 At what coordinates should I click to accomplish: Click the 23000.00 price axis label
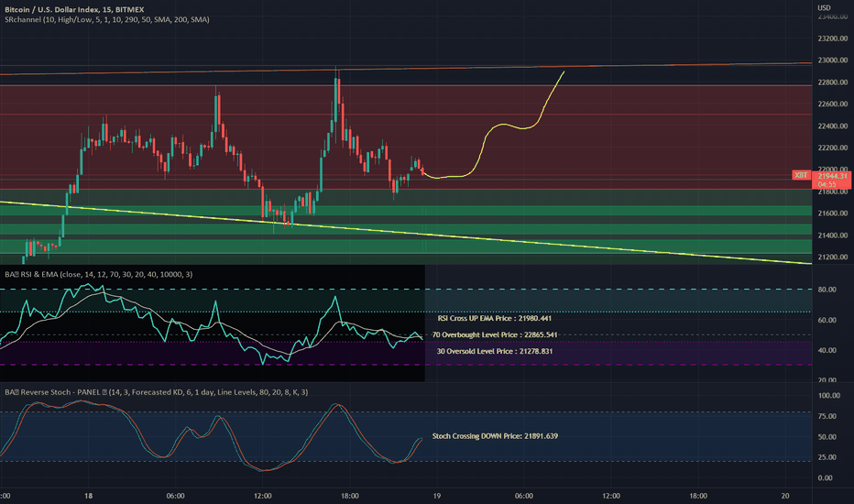coord(833,60)
